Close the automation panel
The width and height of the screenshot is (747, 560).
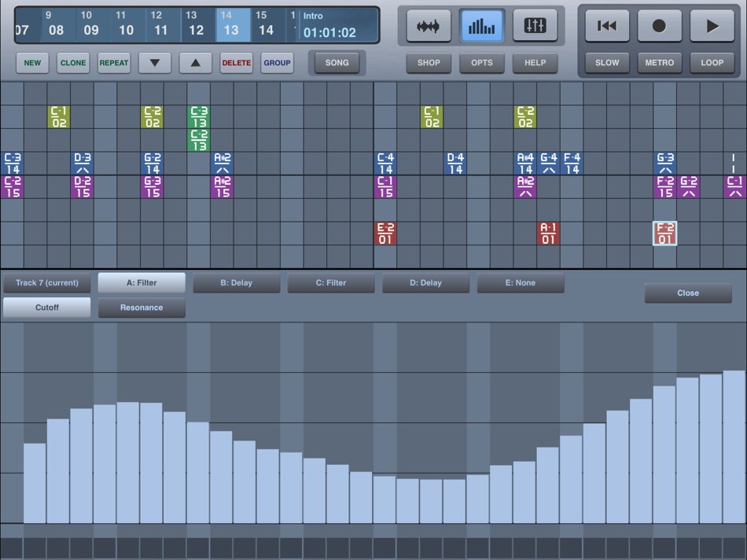tap(688, 293)
